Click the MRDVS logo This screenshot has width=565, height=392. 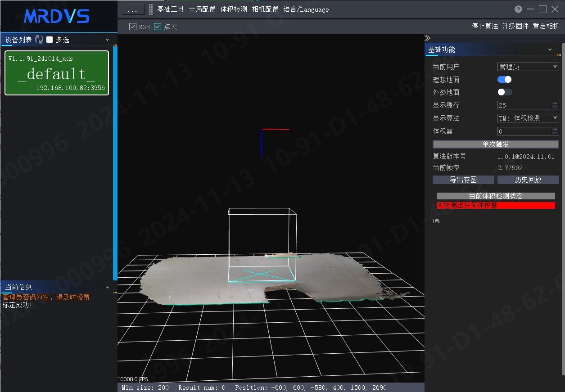tap(57, 17)
